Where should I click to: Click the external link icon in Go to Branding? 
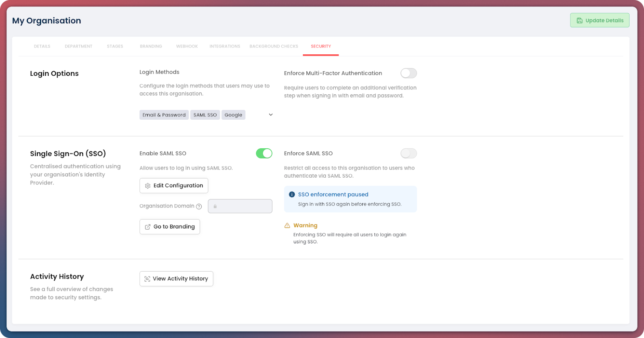pyautogui.click(x=148, y=227)
